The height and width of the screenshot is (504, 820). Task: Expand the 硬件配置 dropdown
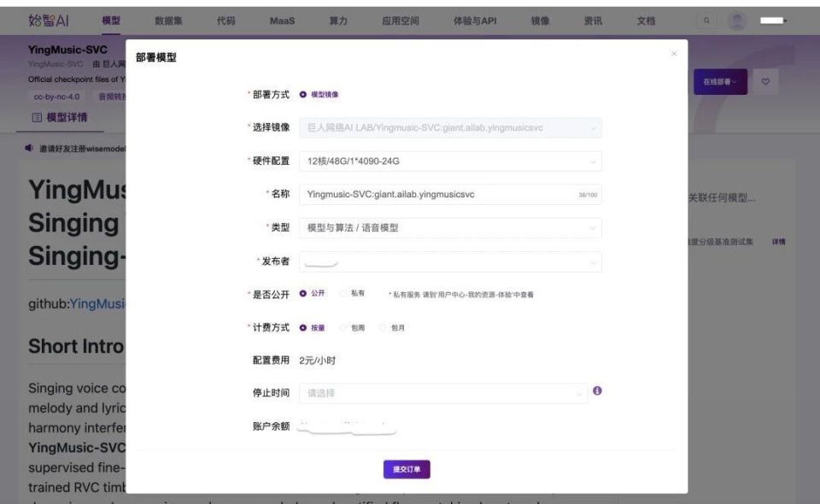pyautogui.click(x=450, y=161)
